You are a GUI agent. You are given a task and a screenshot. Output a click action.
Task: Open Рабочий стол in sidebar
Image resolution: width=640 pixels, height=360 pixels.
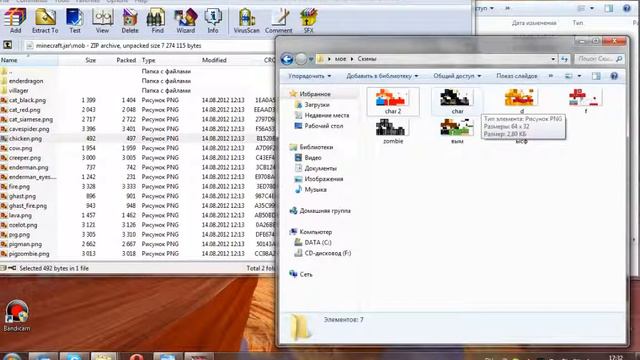point(323,126)
